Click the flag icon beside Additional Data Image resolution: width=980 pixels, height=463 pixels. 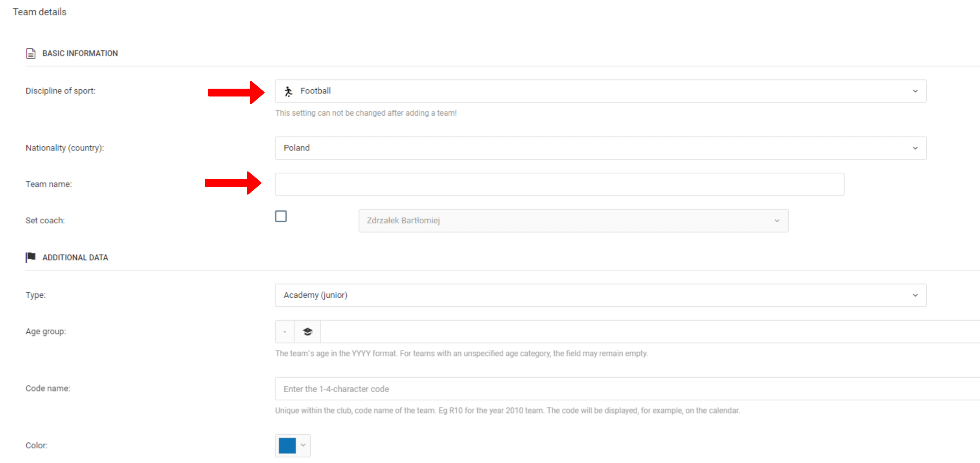30,257
